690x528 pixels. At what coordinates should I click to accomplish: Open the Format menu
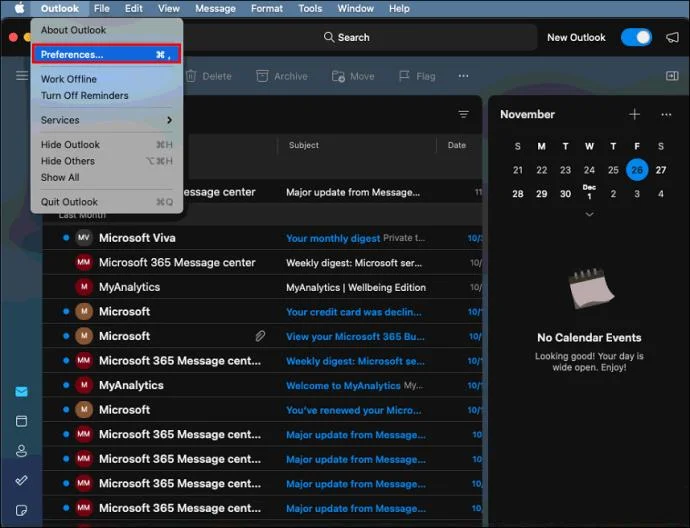pos(267,8)
